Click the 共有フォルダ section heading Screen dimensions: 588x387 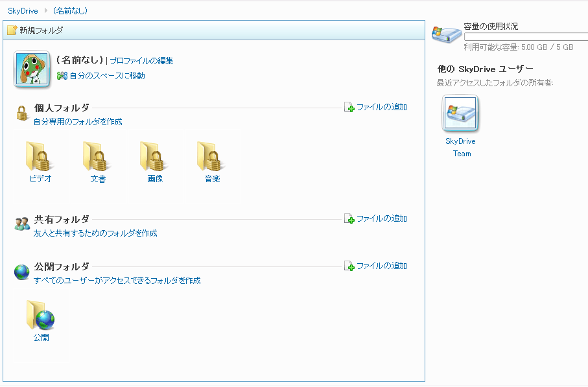point(62,219)
